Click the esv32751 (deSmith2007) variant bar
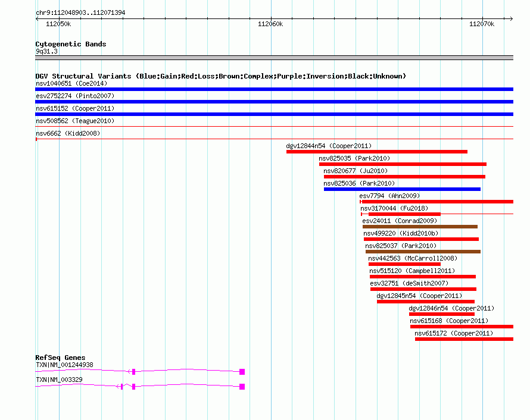 pos(423,289)
